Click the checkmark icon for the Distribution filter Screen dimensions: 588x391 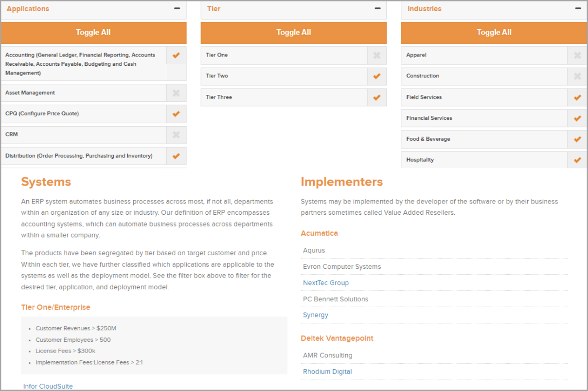176,156
